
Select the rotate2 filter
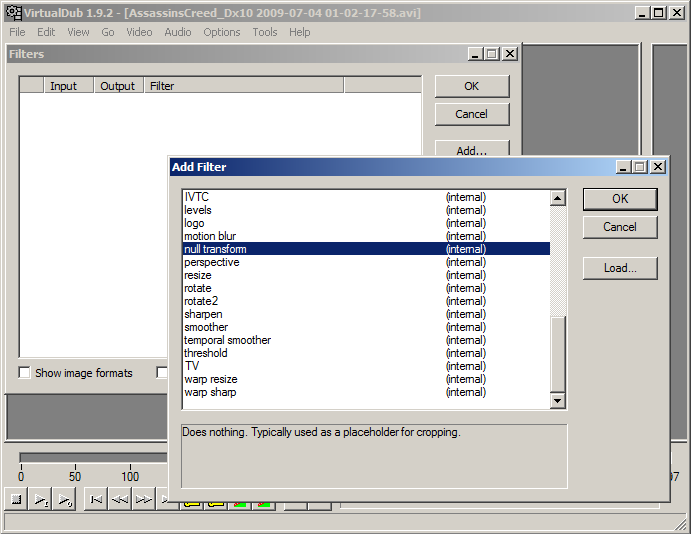point(366,301)
